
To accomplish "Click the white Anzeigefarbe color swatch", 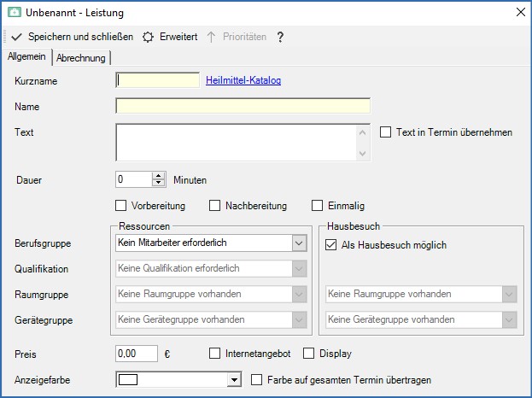I will (x=128, y=379).
